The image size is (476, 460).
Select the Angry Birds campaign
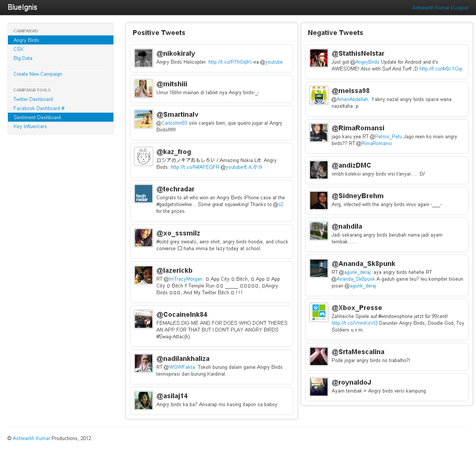coord(61,40)
